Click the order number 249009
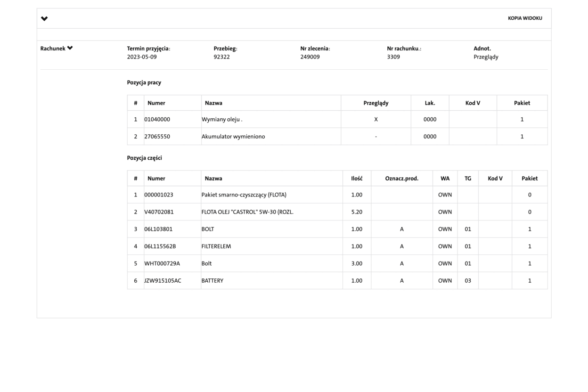588x392 pixels. (310, 57)
